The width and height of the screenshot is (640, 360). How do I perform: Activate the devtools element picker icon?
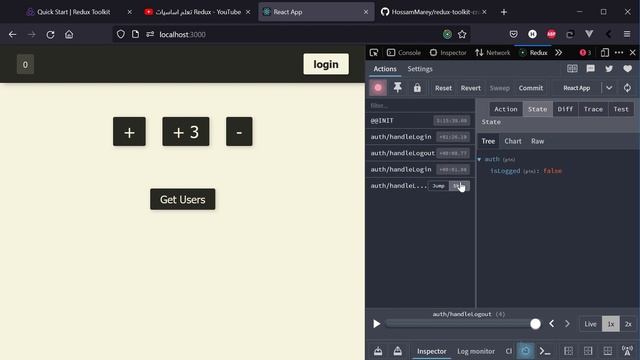374,53
